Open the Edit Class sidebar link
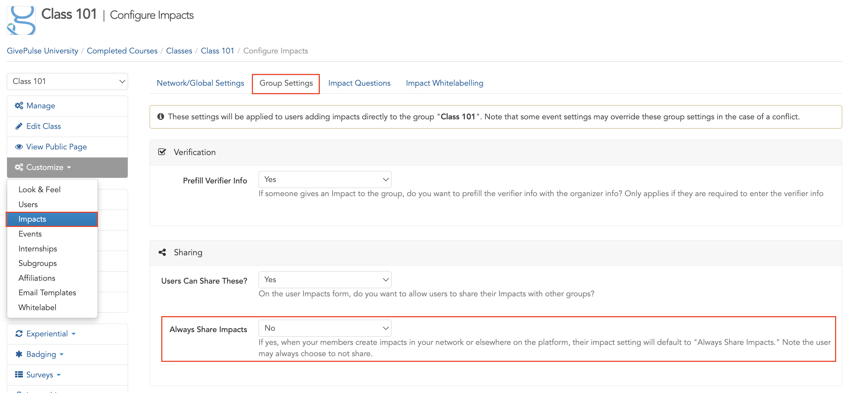This screenshot has width=868, height=393. coord(67,126)
